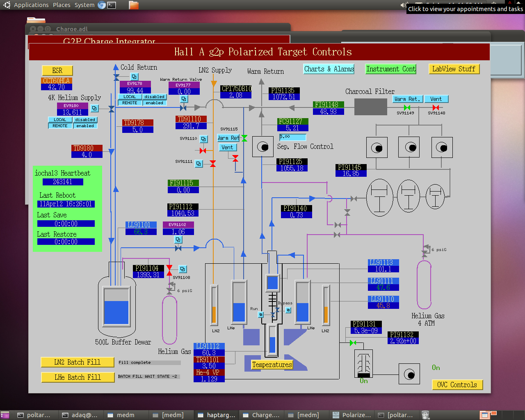Open the related display icon below EV9177
This screenshot has height=420, width=525.
(x=184, y=99)
